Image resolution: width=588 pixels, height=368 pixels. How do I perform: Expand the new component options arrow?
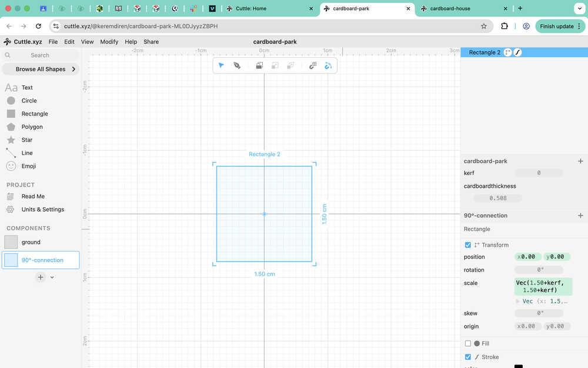tap(52, 277)
